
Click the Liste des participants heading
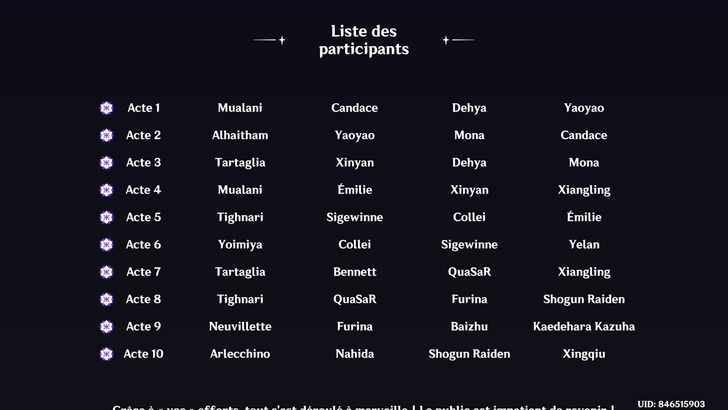point(364,40)
